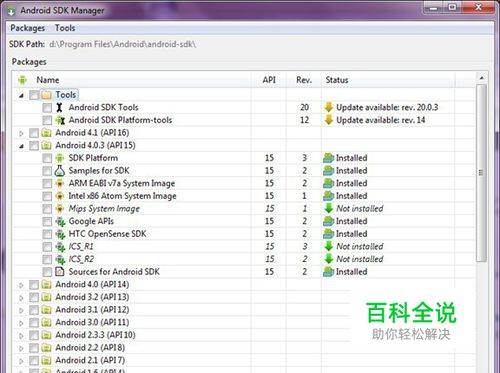
Task: Tick the Android 4.0.3 (API 15) checkbox
Action: click(34, 146)
